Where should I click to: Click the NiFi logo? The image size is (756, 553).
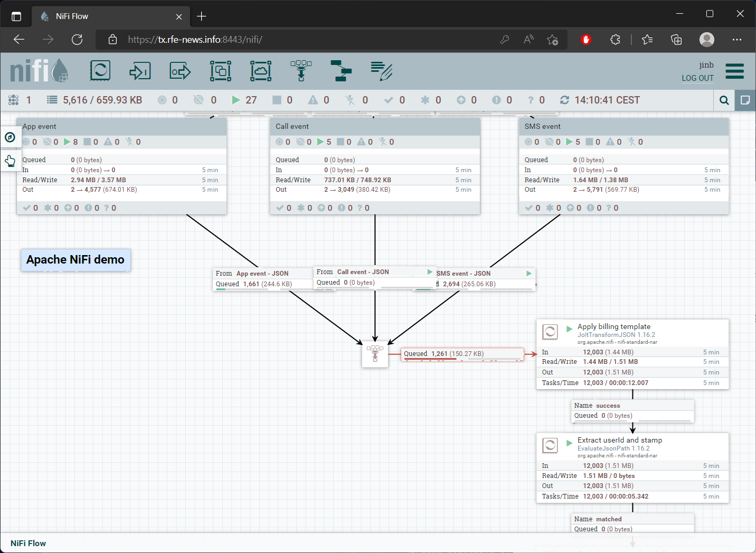tap(39, 71)
